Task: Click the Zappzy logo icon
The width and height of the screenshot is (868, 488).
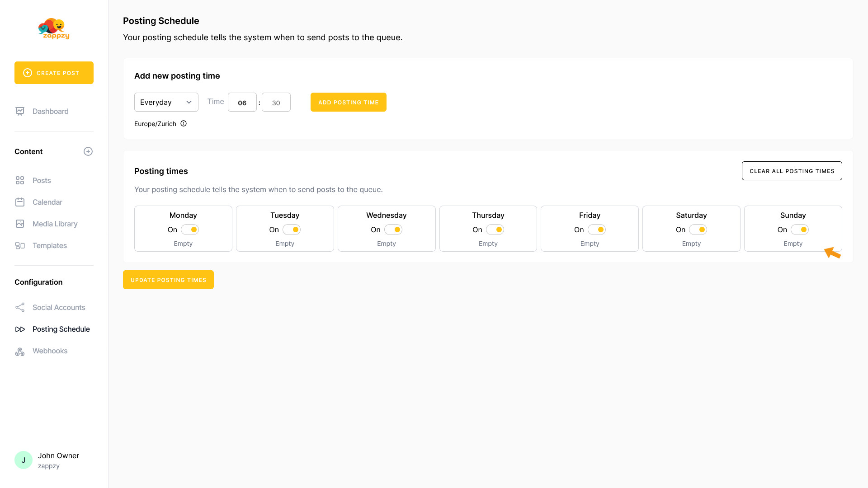Action: pos(53,28)
